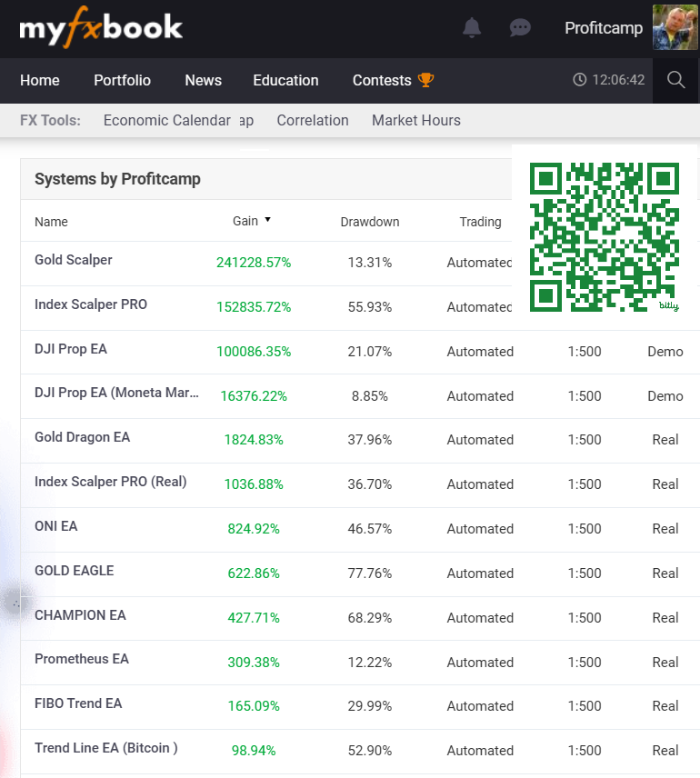Open the Education menu item
This screenshot has width=700, height=778.
point(285,80)
